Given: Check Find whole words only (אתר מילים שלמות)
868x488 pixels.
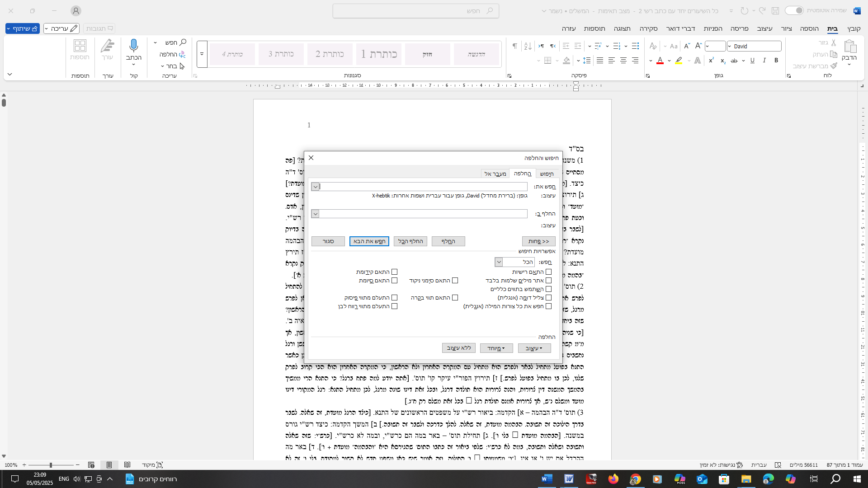Looking at the screenshot, I should 548,281.
